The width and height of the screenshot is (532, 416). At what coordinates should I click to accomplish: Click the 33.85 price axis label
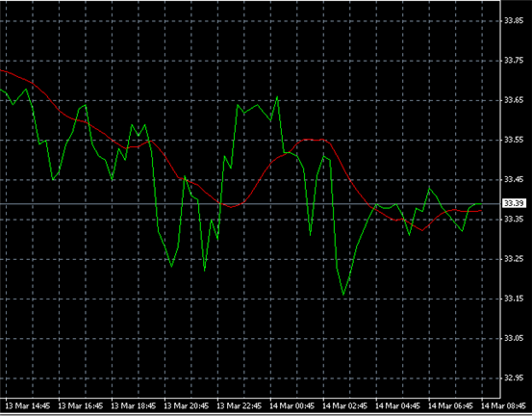click(514, 21)
